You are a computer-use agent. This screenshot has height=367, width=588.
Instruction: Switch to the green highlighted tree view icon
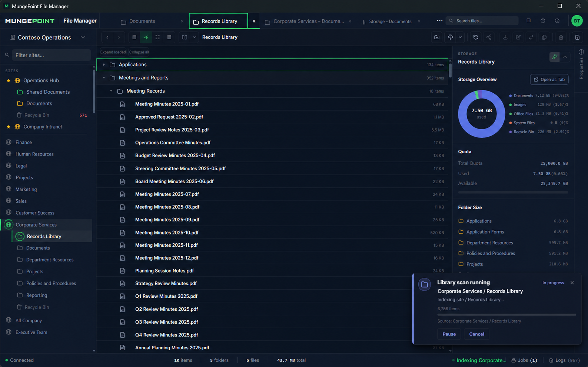click(146, 37)
